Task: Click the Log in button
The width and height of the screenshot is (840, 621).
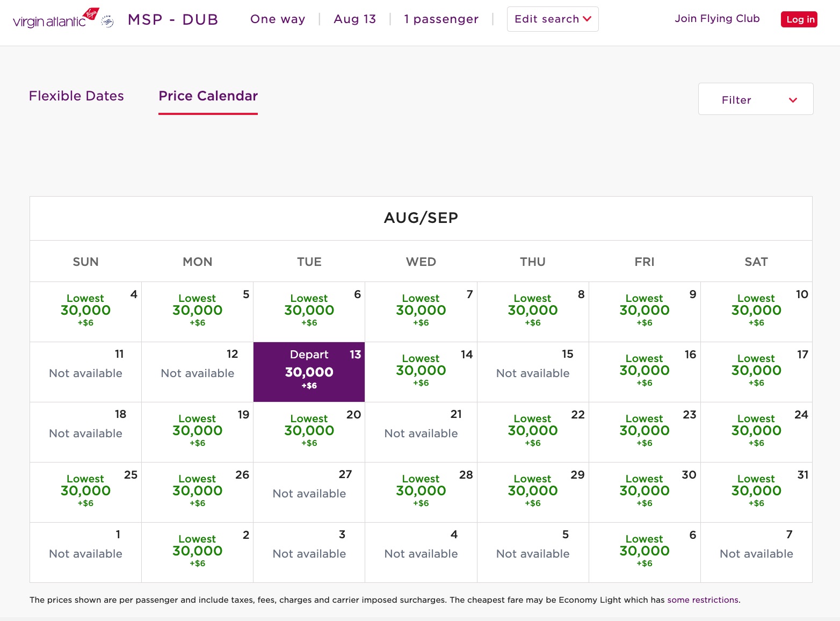Action: point(799,19)
